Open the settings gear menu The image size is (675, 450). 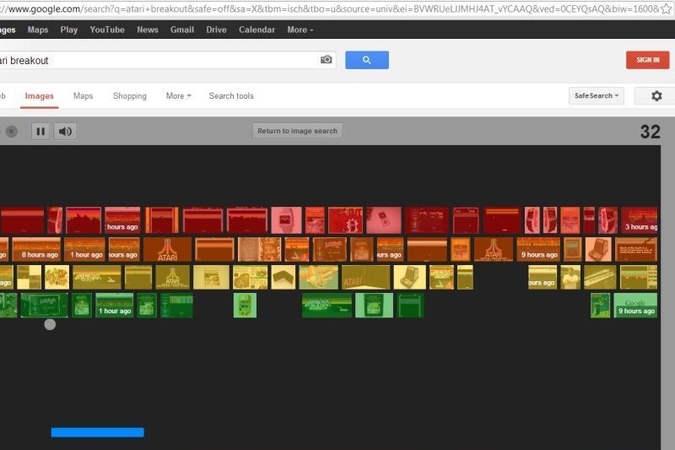[x=656, y=96]
